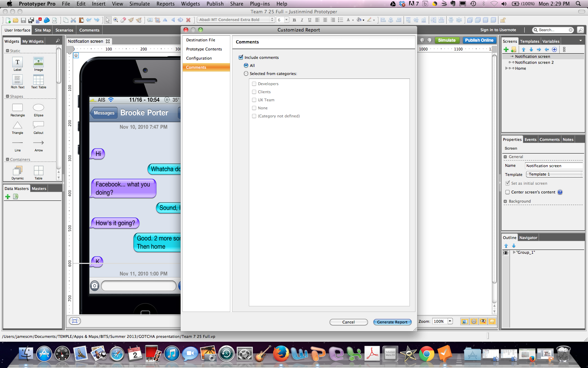The width and height of the screenshot is (588, 368).
Task: Switch to Prototype Contents section
Action: [204, 49]
